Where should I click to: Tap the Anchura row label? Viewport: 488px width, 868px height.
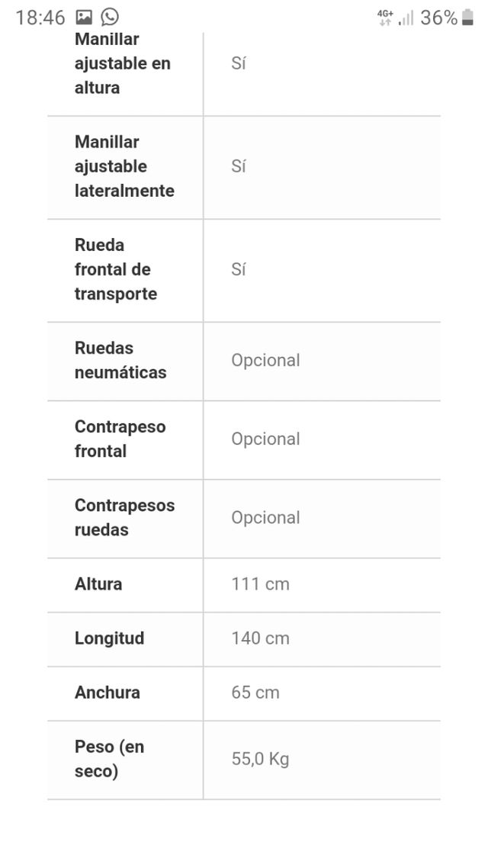[108, 693]
